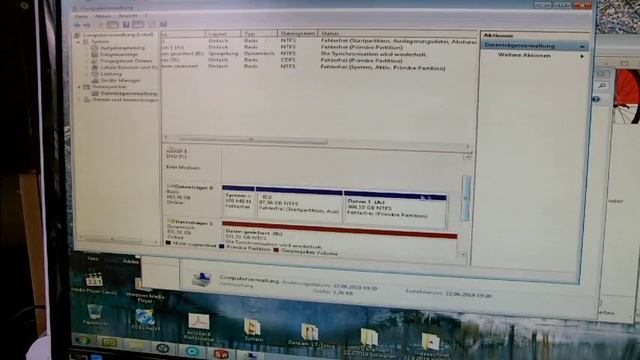Select the Daten gesichert (B:) mirrored volume
This screenshot has width=640, height=360.
click(x=339, y=237)
